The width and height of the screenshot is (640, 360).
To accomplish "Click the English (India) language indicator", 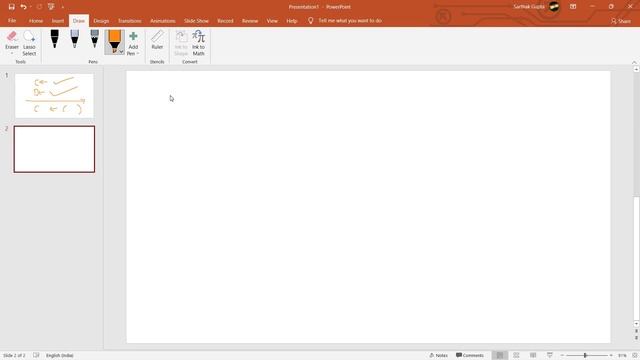I will click(x=60, y=356).
